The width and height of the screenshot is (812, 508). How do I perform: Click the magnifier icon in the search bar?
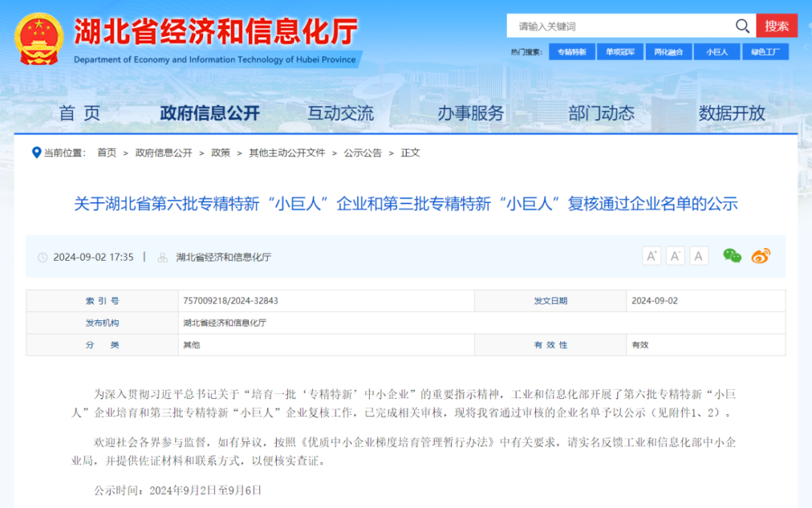pyautogui.click(x=742, y=25)
